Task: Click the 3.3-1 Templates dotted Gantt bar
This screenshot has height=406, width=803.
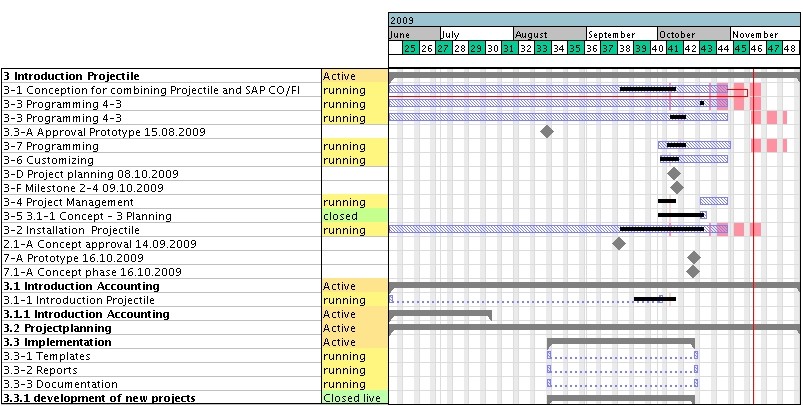Action: tap(621, 356)
